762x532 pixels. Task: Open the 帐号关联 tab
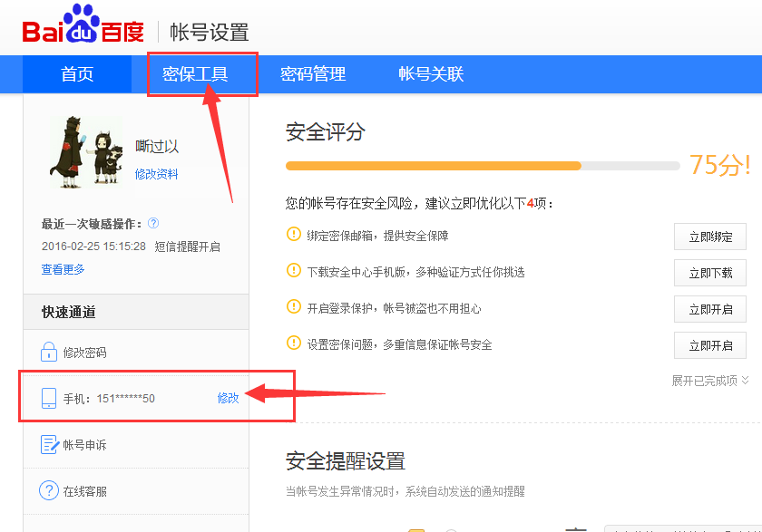point(430,74)
